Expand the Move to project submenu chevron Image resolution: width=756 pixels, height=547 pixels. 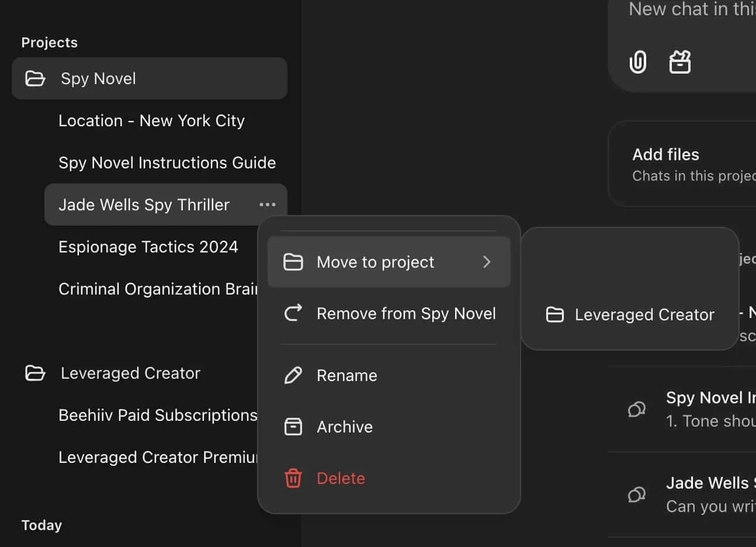pos(487,262)
